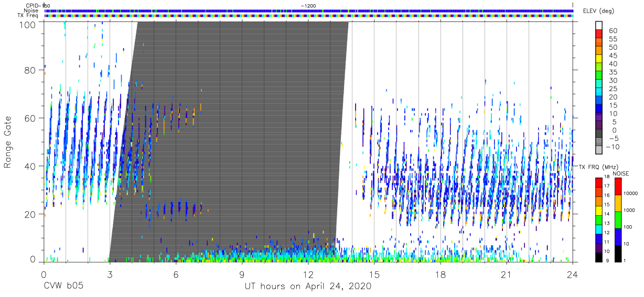The image size is (644, 297).
Task: Select the orange segment of the NOISE bar
Action: tap(618, 203)
